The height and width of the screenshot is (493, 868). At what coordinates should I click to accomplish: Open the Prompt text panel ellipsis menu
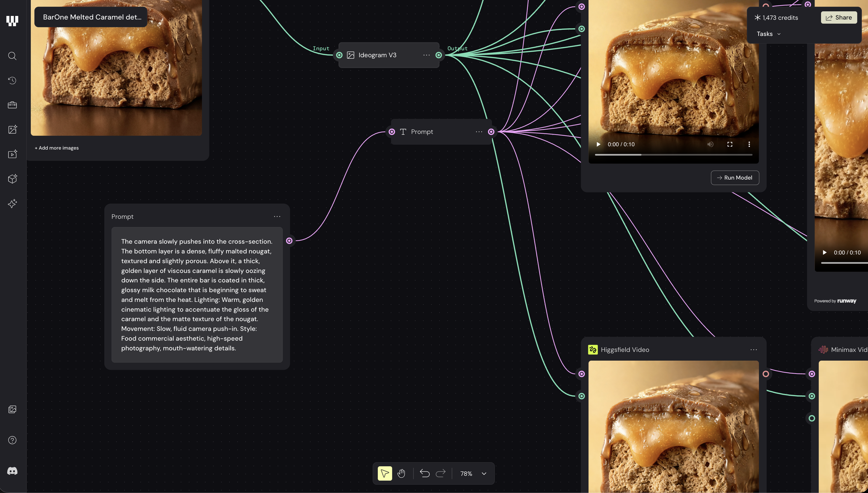point(277,216)
